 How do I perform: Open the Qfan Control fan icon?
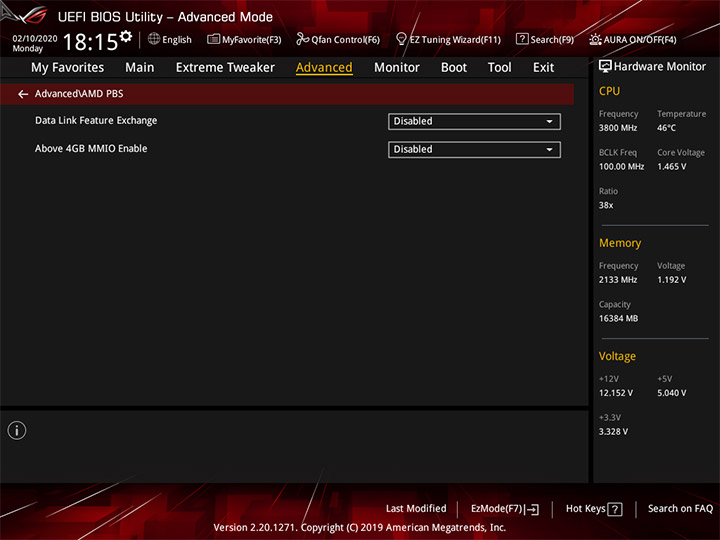click(302, 39)
